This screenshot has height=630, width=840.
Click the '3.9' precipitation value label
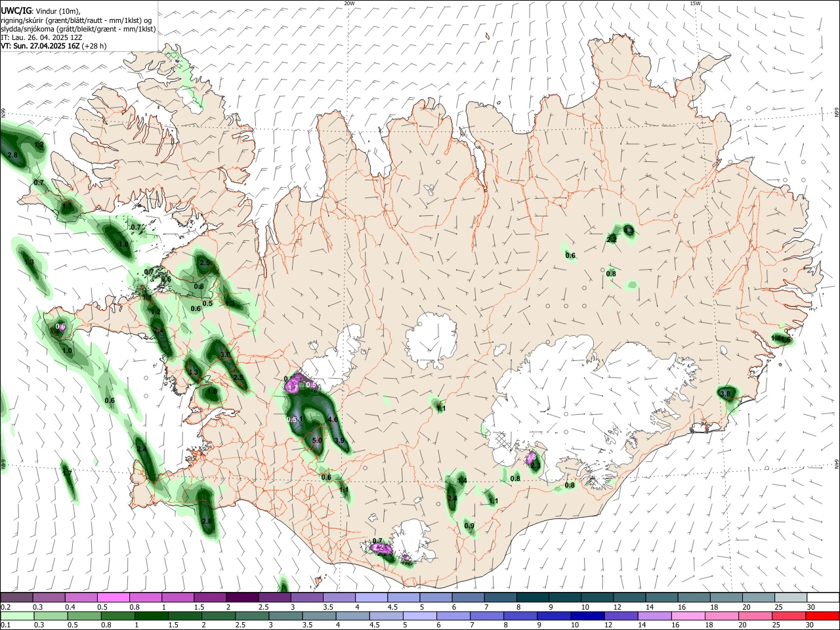(339, 440)
